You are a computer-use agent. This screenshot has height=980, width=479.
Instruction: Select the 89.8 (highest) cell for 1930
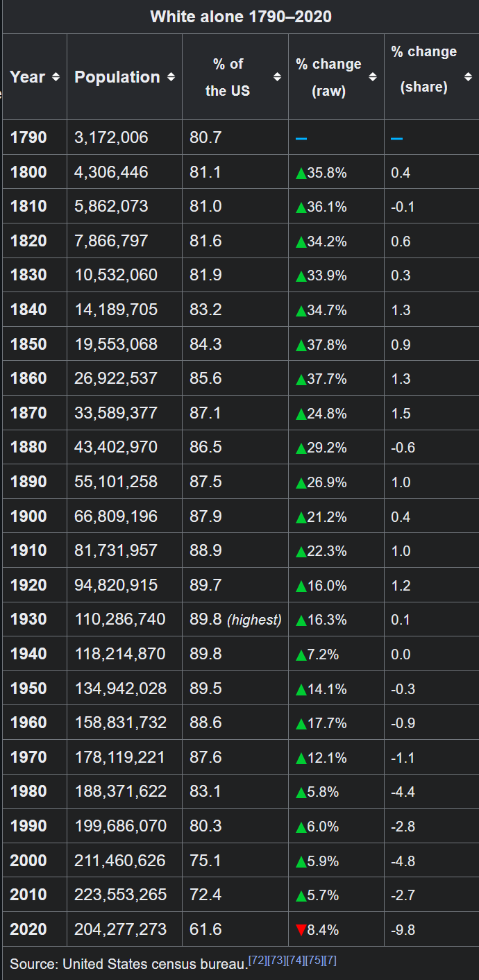tap(235, 619)
